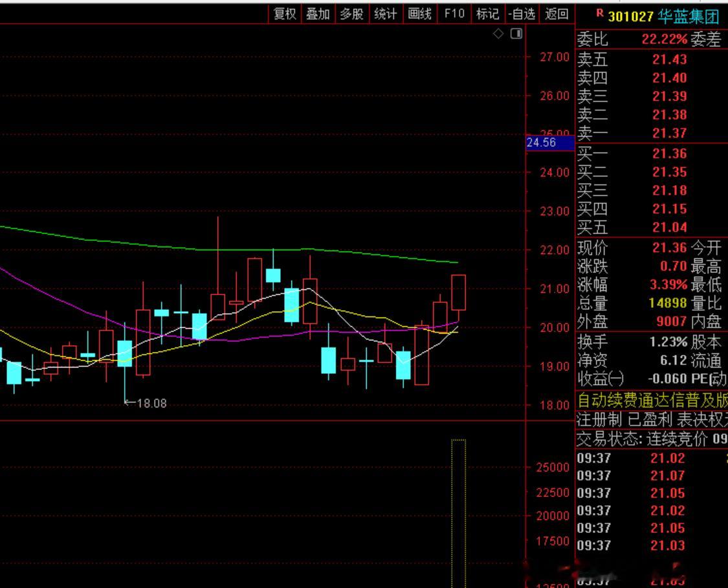
Task: Click the 收益(一) value -0.060
Action: (667, 379)
